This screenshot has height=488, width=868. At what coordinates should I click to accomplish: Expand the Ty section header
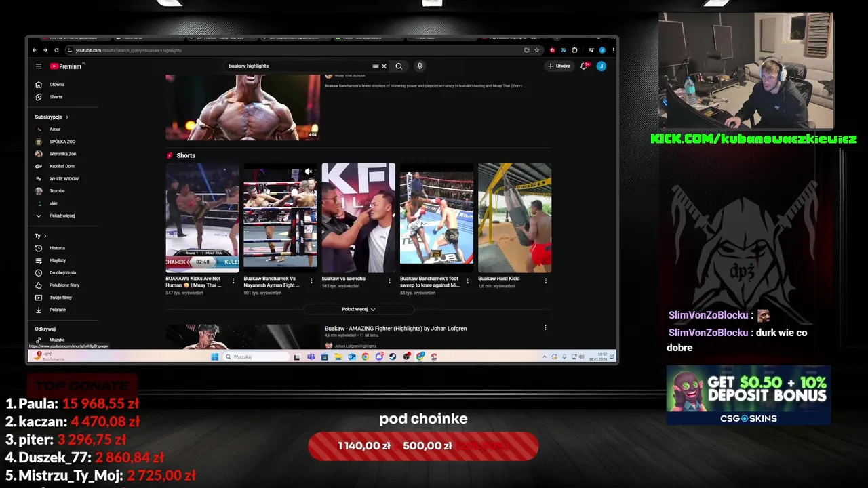(41, 236)
